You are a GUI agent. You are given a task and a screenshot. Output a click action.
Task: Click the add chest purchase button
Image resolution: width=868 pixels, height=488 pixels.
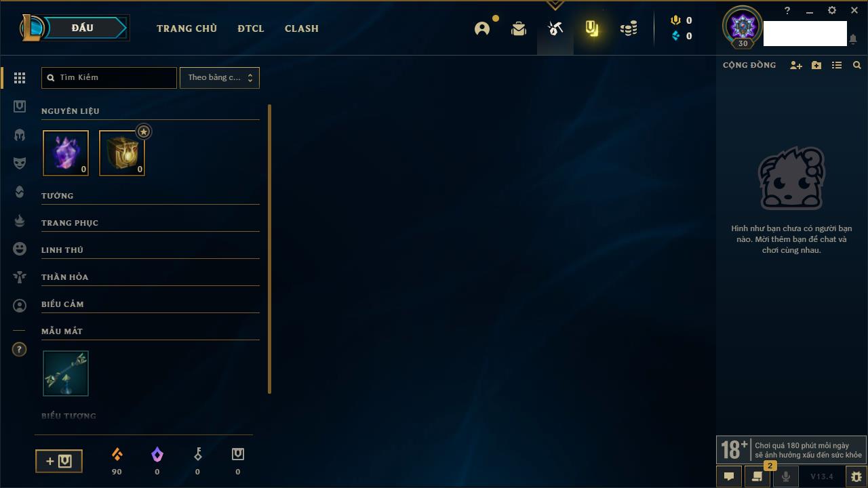(x=59, y=462)
